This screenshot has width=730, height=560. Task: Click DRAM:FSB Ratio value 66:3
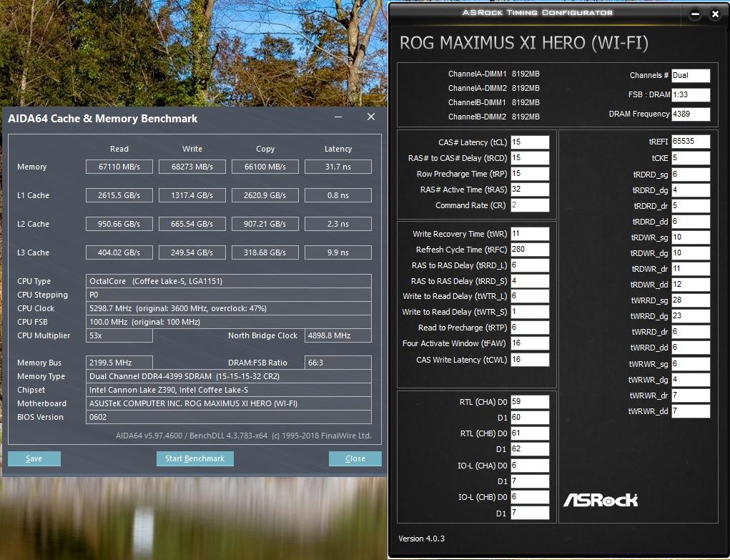click(x=338, y=363)
